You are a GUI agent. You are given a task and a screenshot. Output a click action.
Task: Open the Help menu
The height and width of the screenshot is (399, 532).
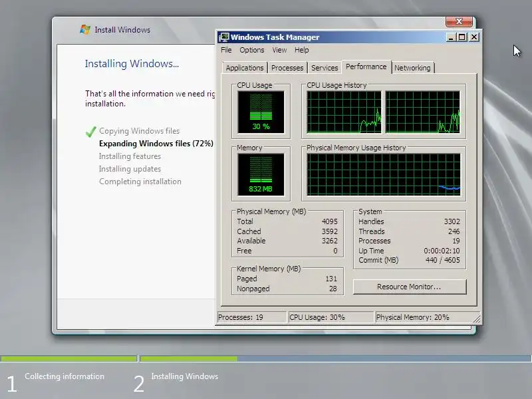[302, 50]
